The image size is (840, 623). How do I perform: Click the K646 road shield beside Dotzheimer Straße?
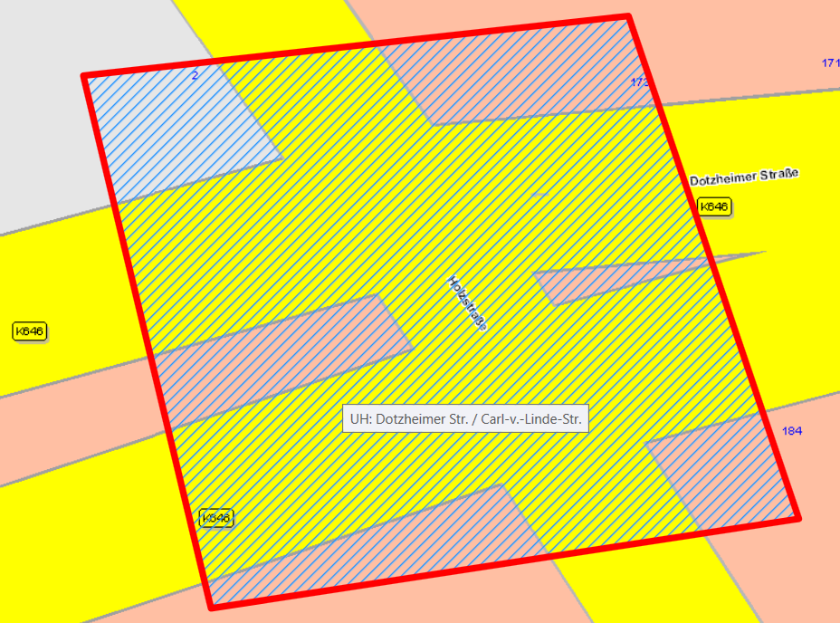pos(713,207)
